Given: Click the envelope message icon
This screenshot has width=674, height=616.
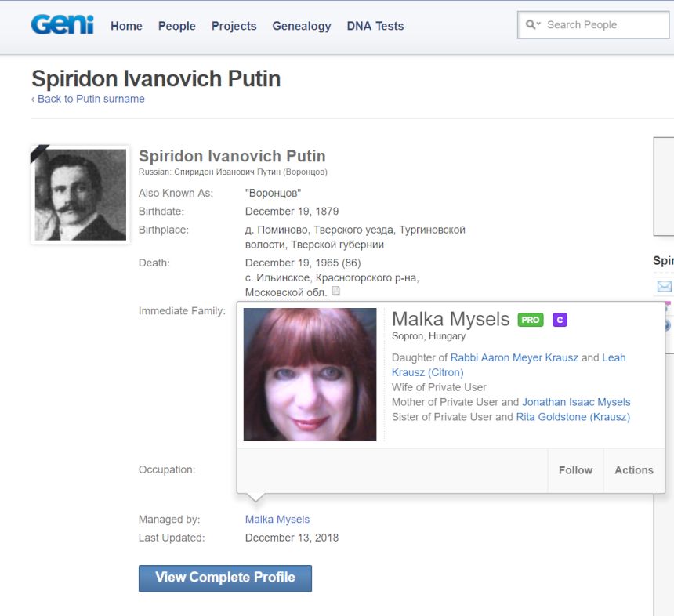Looking at the screenshot, I should pyautogui.click(x=665, y=287).
